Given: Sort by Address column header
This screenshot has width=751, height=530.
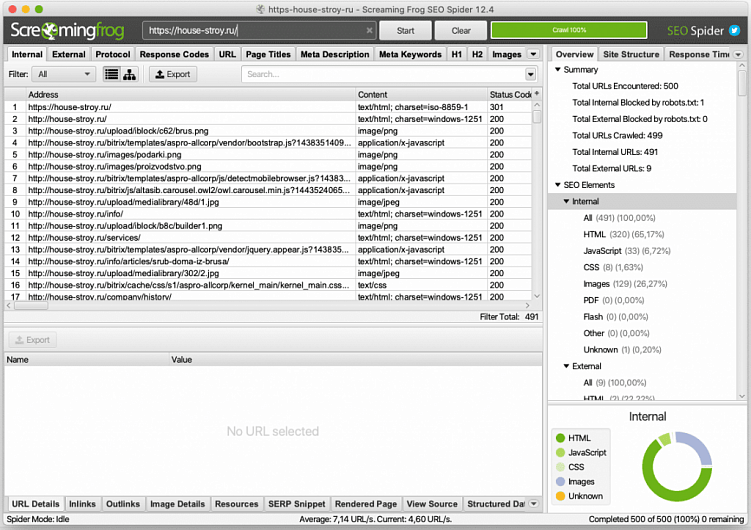Looking at the screenshot, I should coord(192,94).
